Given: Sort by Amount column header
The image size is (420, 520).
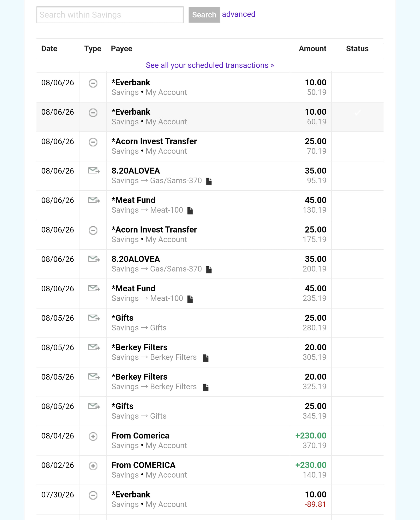Looking at the screenshot, I should [x=312, y=49].
